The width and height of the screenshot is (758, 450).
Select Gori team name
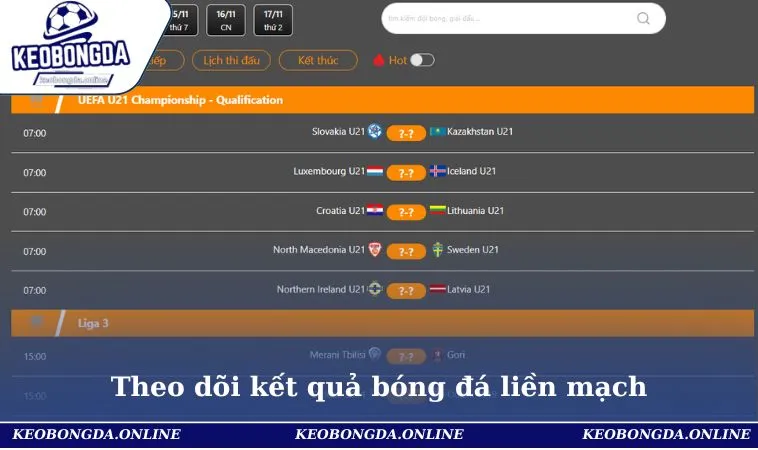[x=456, y=355]
